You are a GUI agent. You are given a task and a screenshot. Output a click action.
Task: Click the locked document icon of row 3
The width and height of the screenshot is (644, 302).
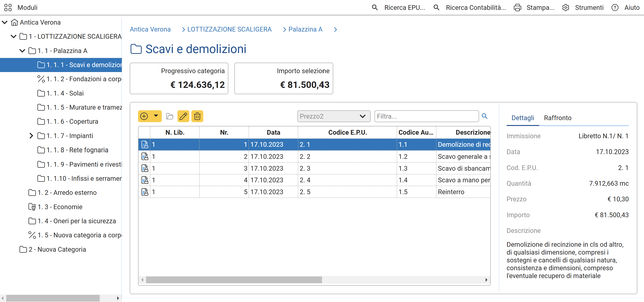pos(145,168)
